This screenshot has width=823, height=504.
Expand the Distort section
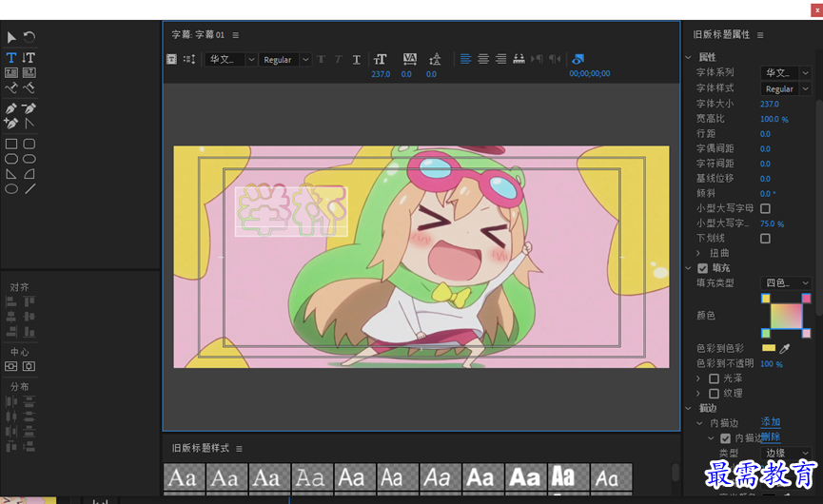(698, 253)
